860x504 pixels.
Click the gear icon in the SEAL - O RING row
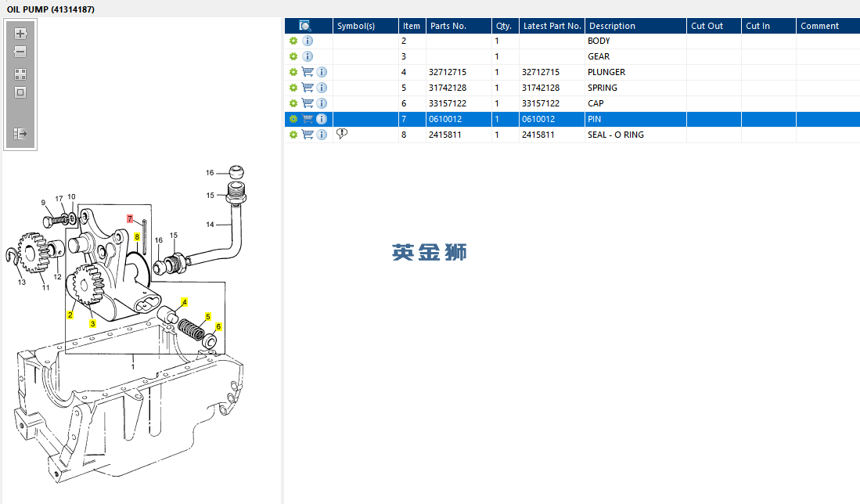[293, 135]
